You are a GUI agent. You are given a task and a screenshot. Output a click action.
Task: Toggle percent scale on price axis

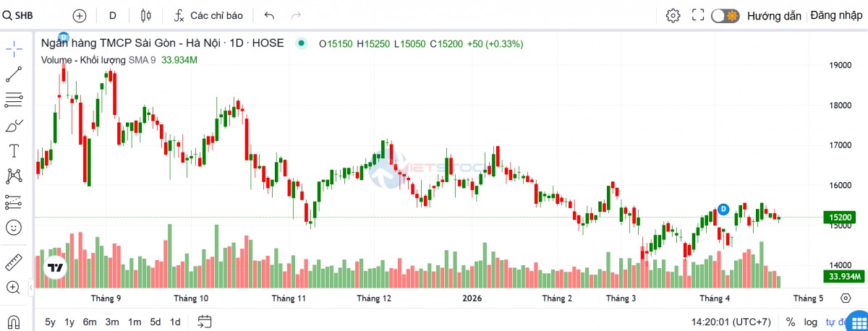click(791, 322)
